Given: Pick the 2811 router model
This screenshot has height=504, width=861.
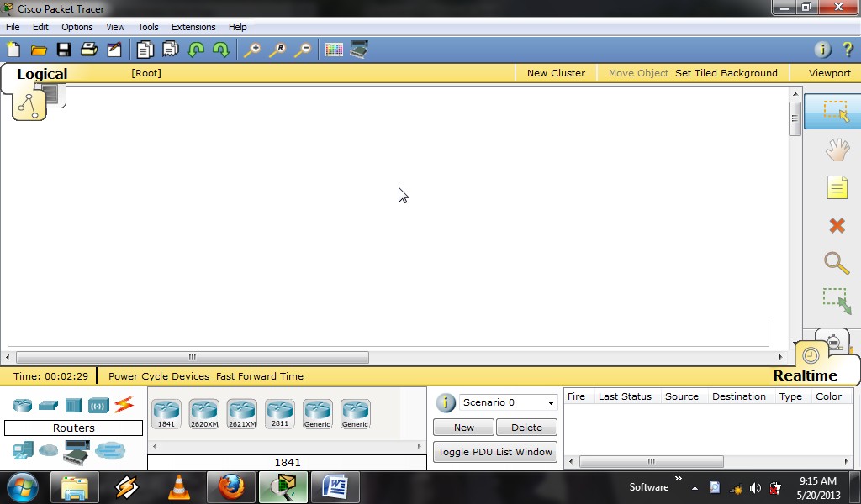Looking at the screenshot, I should [x=279, y=414].
